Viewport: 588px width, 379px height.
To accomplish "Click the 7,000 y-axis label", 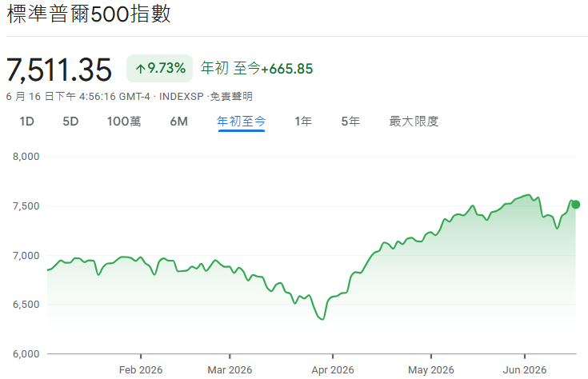I will [26, 256].
